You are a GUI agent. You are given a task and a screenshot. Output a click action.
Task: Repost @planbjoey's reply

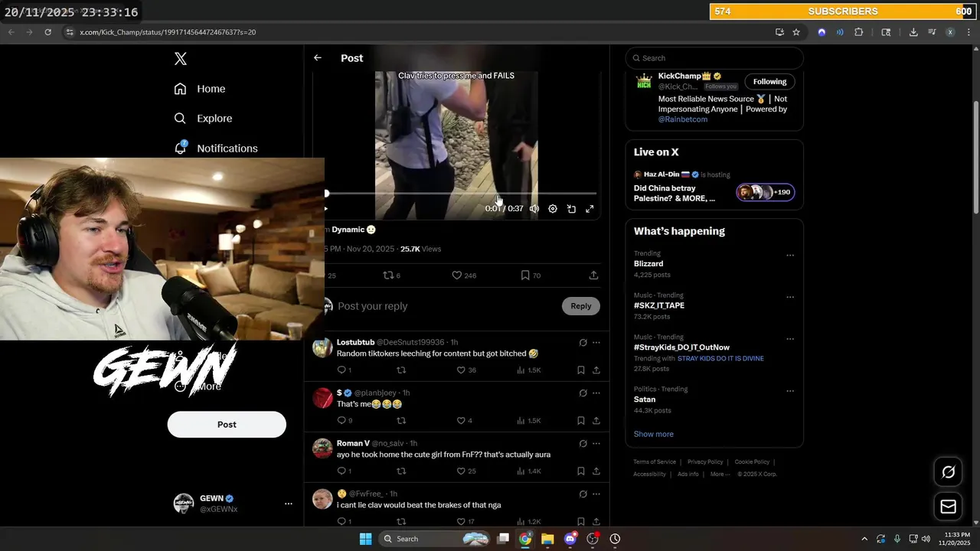[x=401, y=421]
